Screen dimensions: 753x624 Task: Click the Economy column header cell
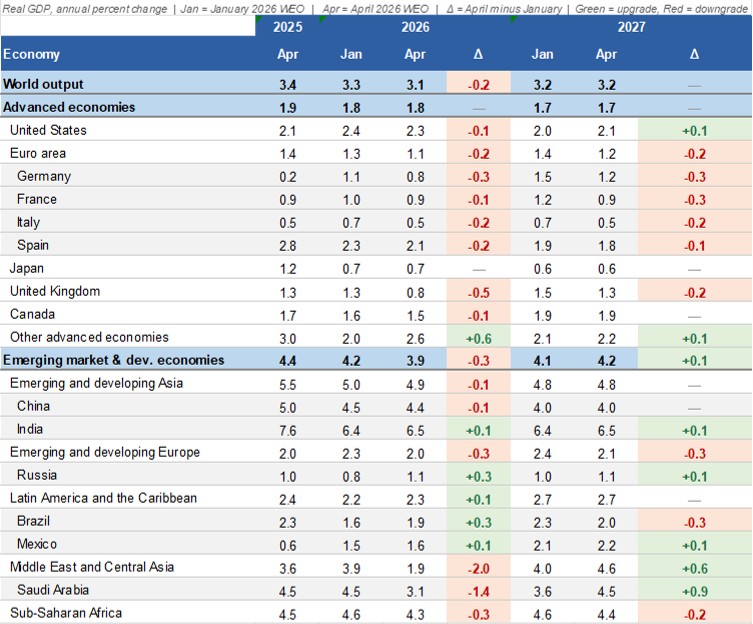click(31, 55)
